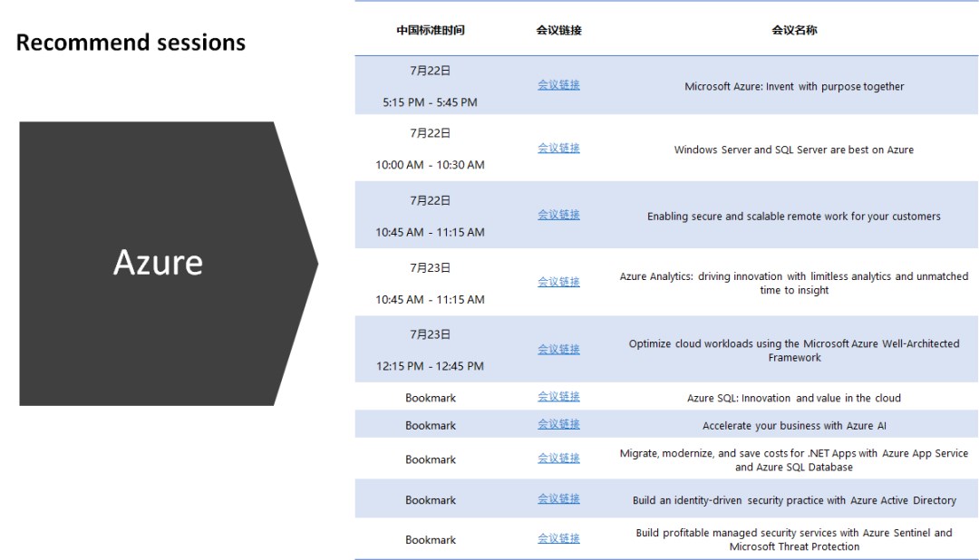Image resolution: width=979 pixels, height=560 pixels.
Task: Click Bookmark cell in .NET Apps row
Action: (431, 459)
